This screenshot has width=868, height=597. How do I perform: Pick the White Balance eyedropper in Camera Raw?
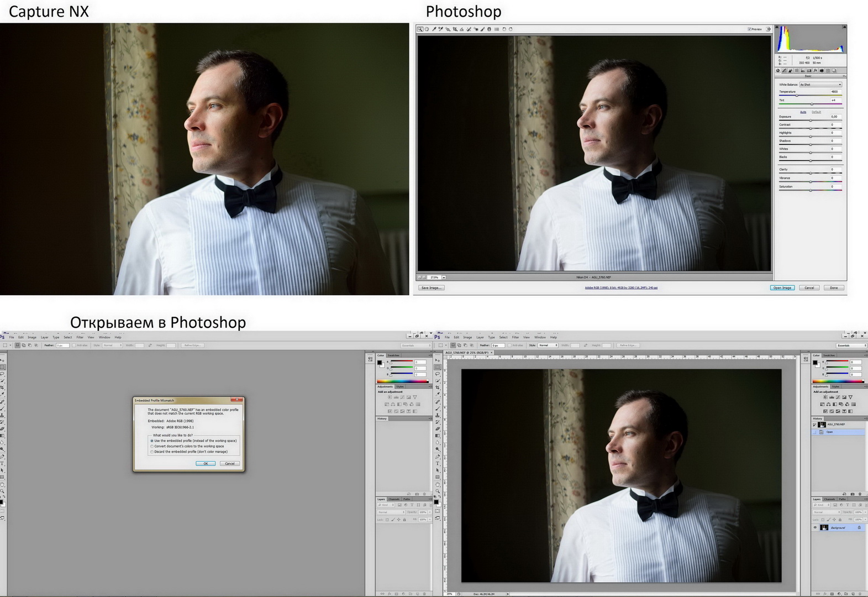[x=434, y=29]
